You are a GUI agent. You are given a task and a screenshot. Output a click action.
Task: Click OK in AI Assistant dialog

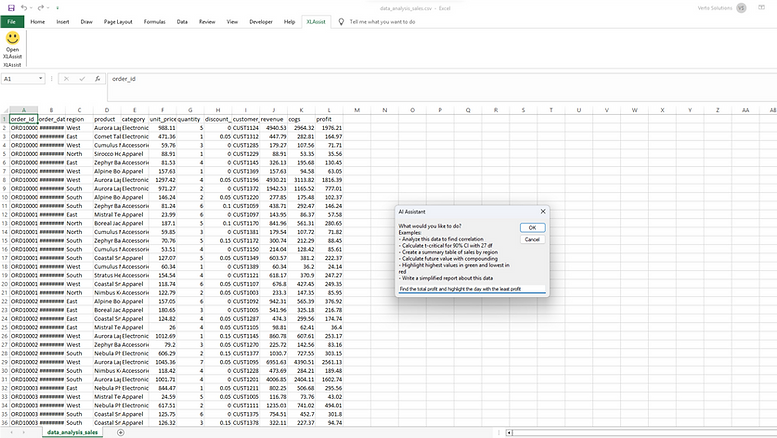[532, 227]
